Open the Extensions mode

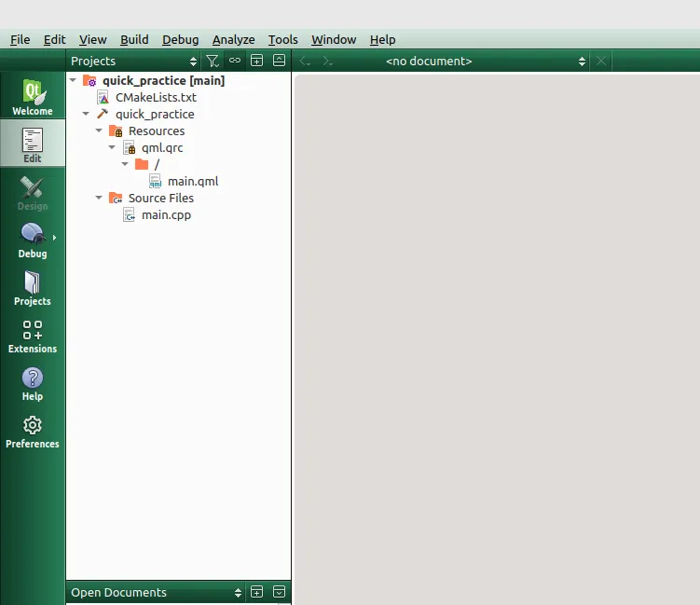click(33, 335)
